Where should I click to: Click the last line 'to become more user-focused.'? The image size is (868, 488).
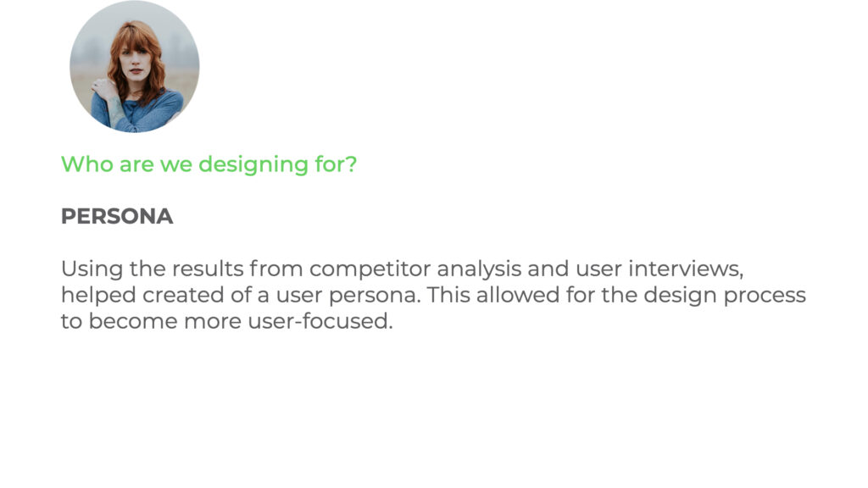pos(227,321)
